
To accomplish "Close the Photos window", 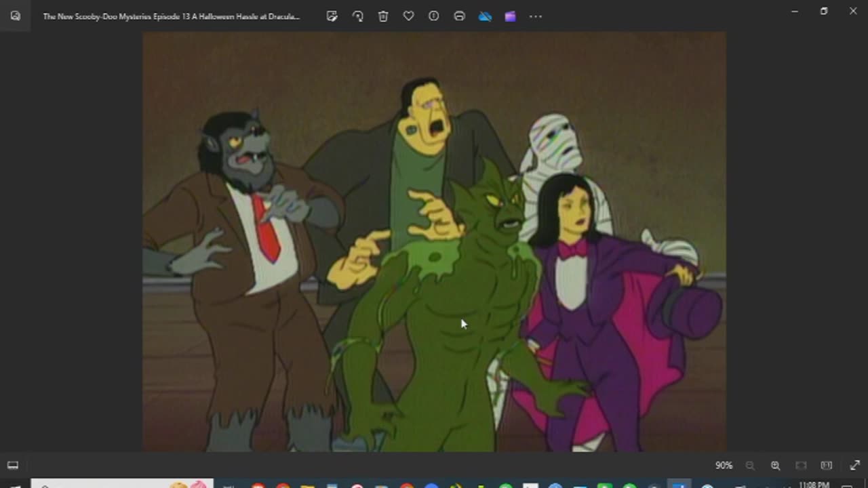I will point(853,12).
